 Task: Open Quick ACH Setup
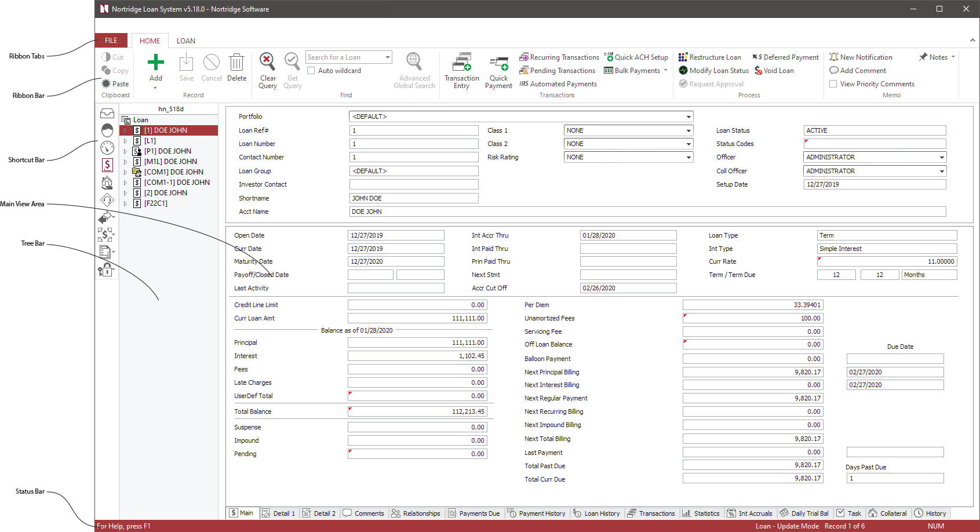636,57
